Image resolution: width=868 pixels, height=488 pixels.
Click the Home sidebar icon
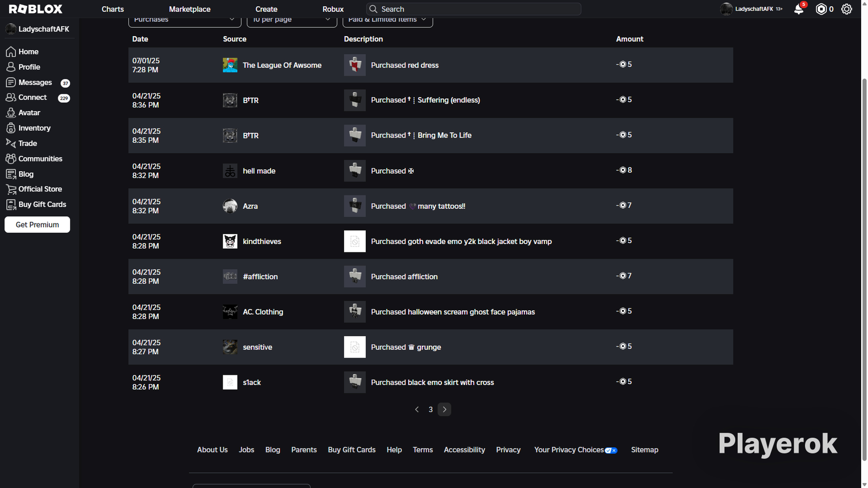[x=11, y=52]
